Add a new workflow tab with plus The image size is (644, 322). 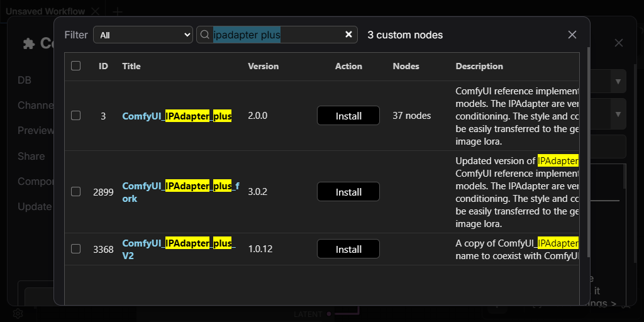(118, 11)
